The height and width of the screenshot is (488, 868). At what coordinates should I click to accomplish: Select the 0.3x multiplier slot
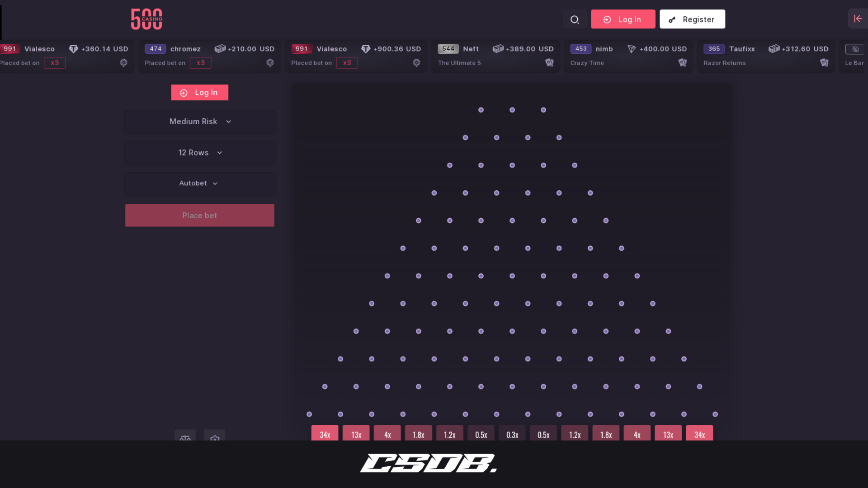coord(512,434)
